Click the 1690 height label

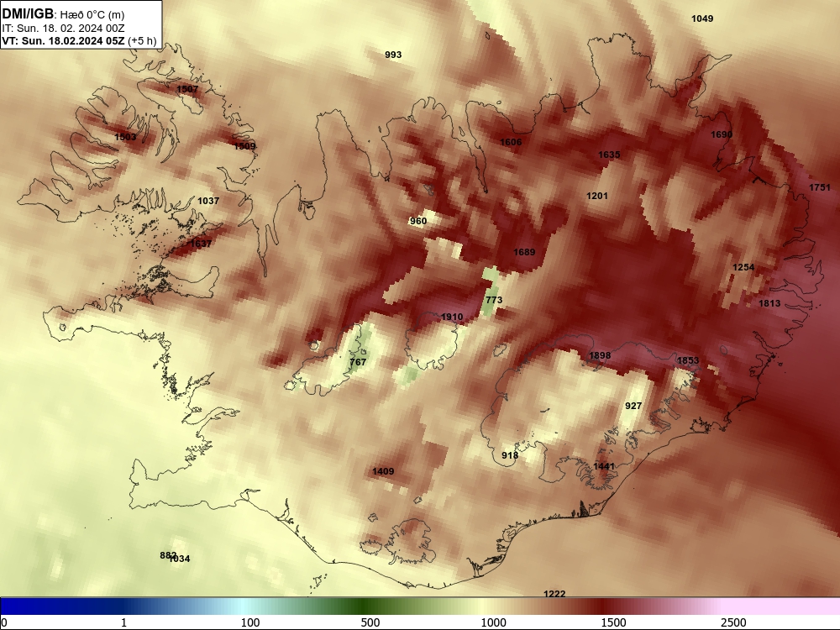[x=722, y=134]
